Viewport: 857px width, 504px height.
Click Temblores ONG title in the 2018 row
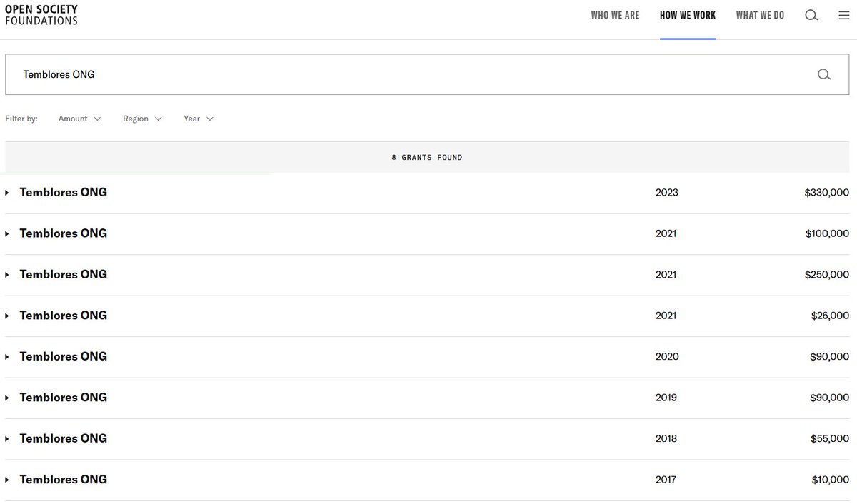pos(64,438)
